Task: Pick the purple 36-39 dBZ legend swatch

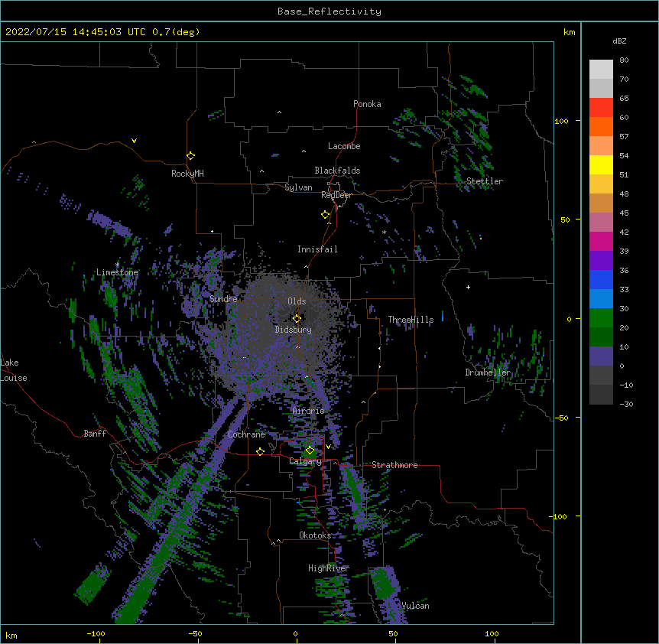Action: pyautogui.click(x=601, y=261)
